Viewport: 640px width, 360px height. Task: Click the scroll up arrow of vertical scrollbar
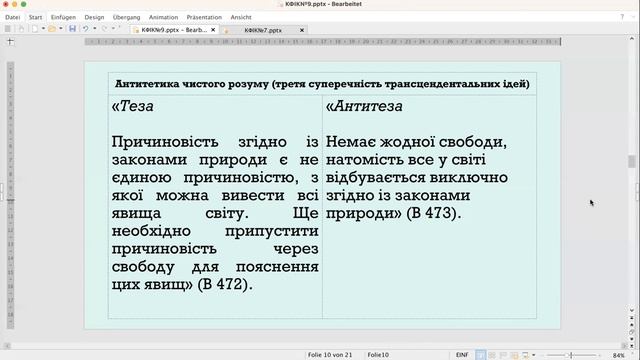[x=632, y=39]
